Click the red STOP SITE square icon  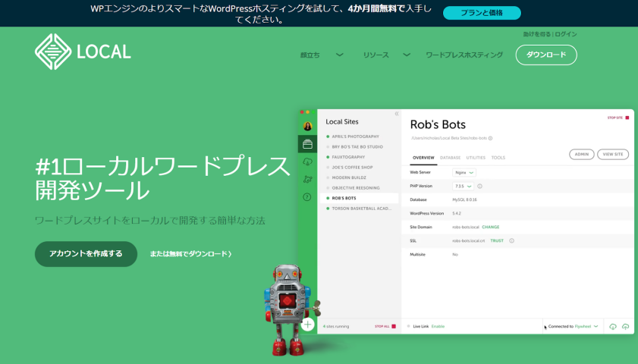(627, 118)
